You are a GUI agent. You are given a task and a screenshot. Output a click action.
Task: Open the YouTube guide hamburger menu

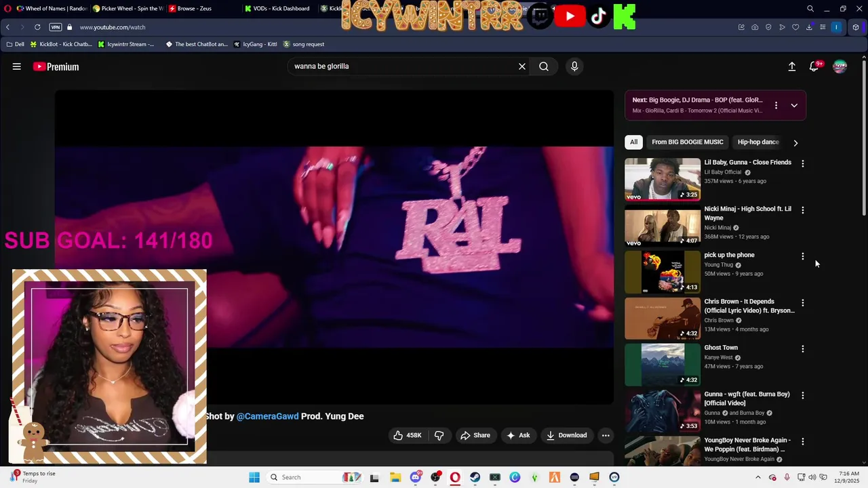click(16, 66)
